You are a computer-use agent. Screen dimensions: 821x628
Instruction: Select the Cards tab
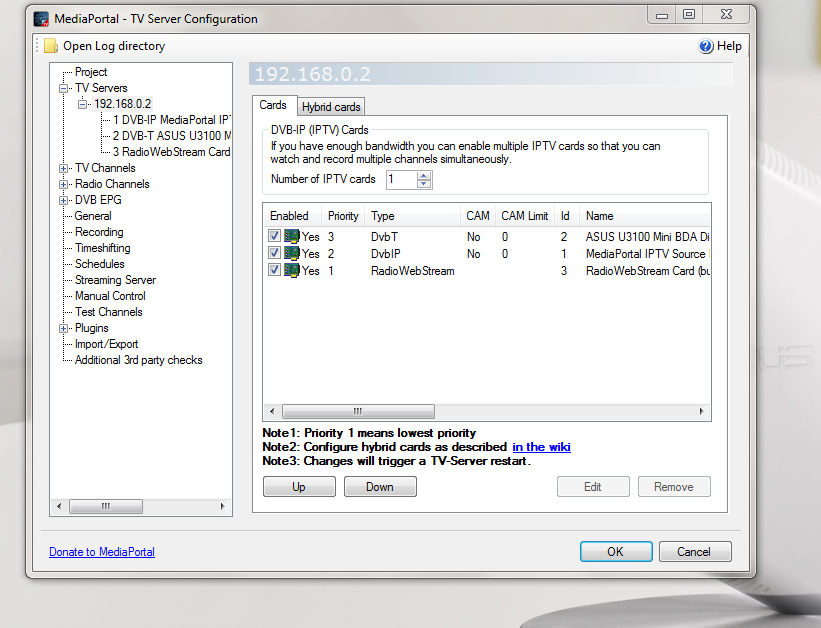click(274, 105)
